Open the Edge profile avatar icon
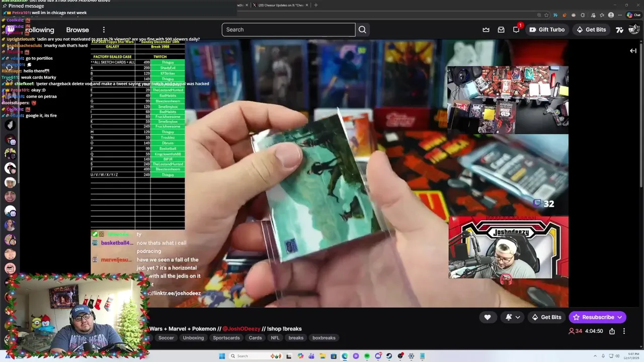Image resolution: width=644 pixels, height=362 pixels. click(x=611, y=15)
